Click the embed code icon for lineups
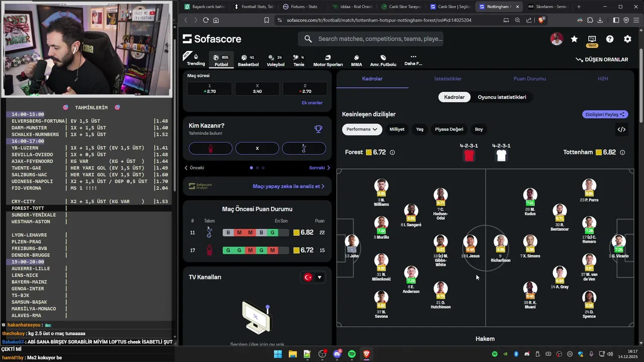This screenshot has width=644, height=362. (621, 129)
